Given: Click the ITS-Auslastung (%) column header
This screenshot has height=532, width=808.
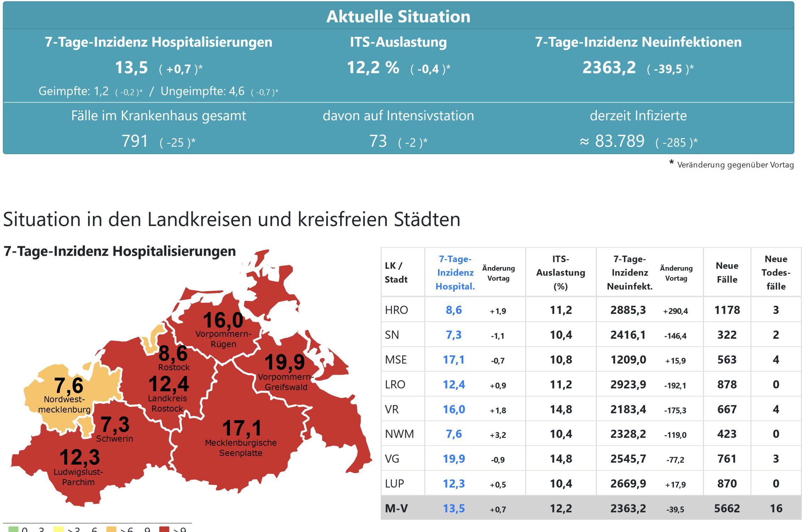Looking at the screenshot, I should [560, 272].
